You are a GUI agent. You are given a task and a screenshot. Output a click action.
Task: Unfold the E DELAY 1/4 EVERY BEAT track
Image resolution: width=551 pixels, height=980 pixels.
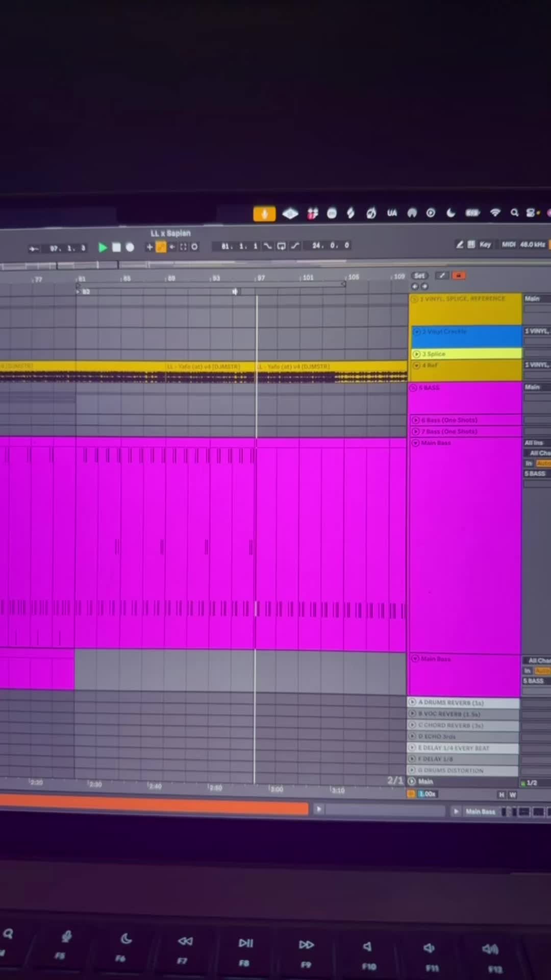click(412, 748)
